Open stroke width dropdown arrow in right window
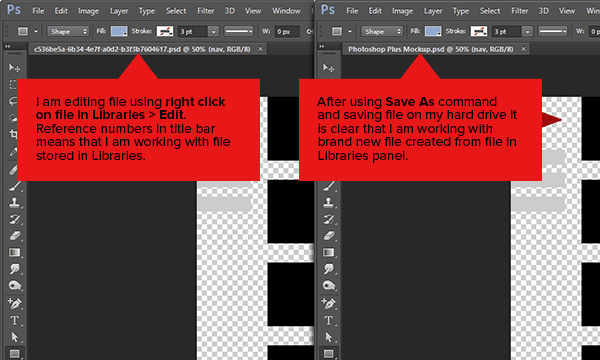600x360 pixels. 527,31
